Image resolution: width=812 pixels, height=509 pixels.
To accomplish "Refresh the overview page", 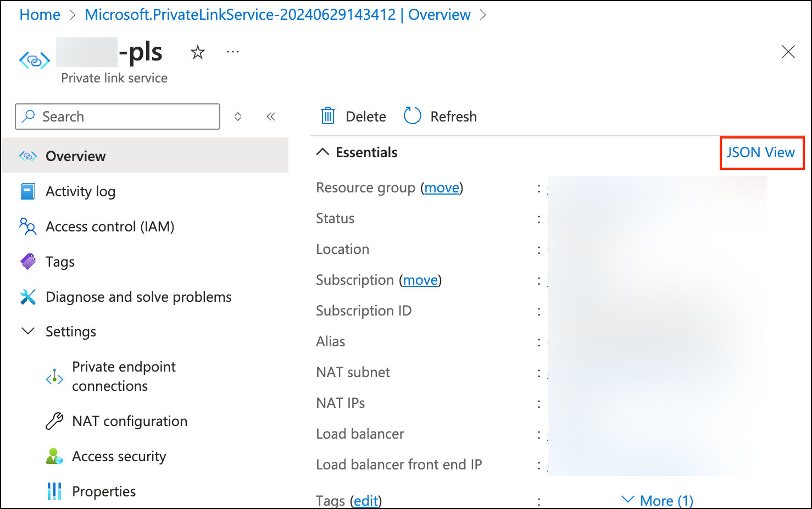I will (x=439, y=116).
